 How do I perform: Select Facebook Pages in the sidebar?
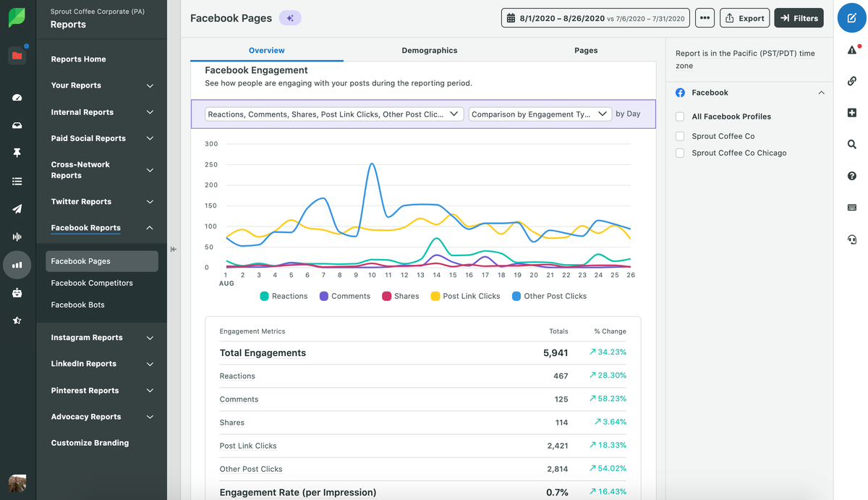102,261
